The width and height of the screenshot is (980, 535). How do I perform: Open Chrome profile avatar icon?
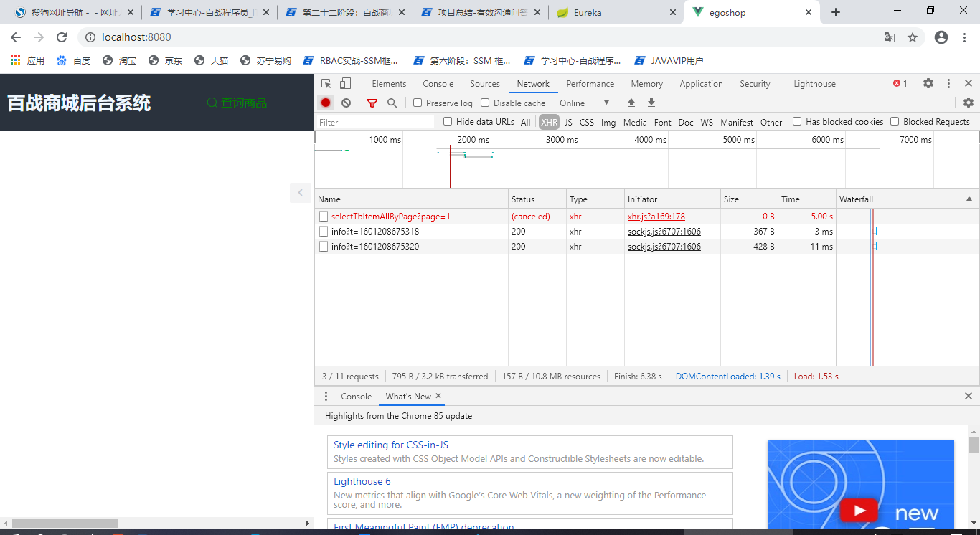tap(941, 37)
